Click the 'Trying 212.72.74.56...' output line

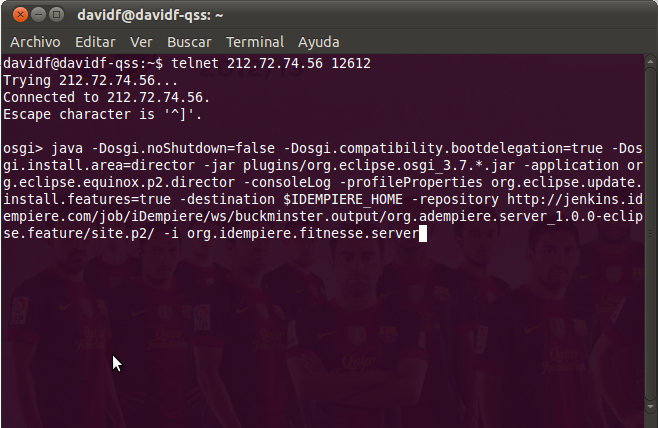pyautogui.click(x=91, y=80)
